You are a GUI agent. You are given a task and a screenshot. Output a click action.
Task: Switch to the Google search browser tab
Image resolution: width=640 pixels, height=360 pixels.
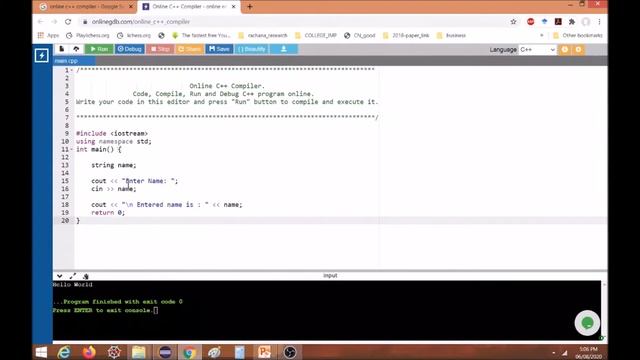click(x=87, y=7)
